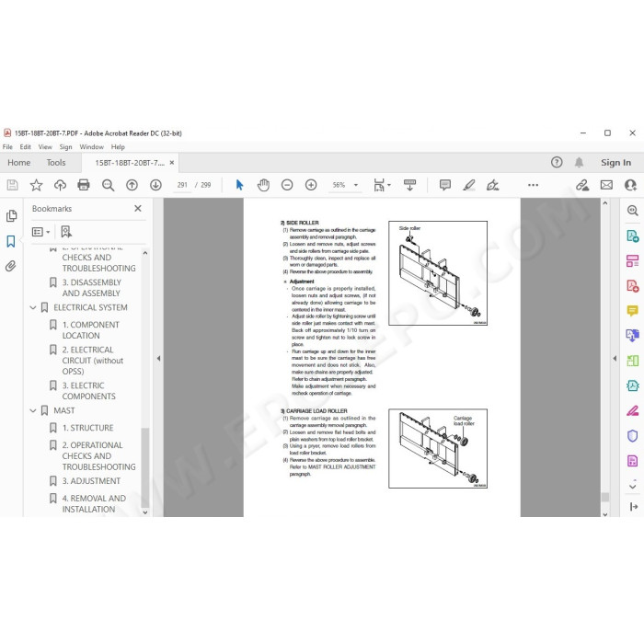This screenshot has width=644, height=644.
Task: Open 4. REMOVAL AND INSTALLATION bookmark
Action: coord(94,503)
